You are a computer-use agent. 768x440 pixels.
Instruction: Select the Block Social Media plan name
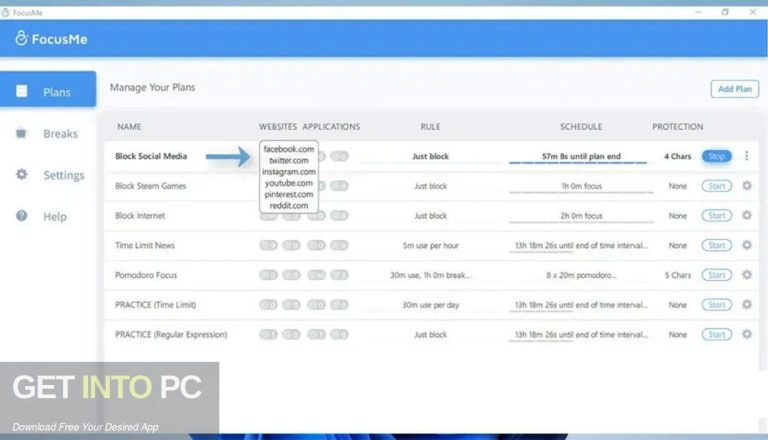[151, 156]
